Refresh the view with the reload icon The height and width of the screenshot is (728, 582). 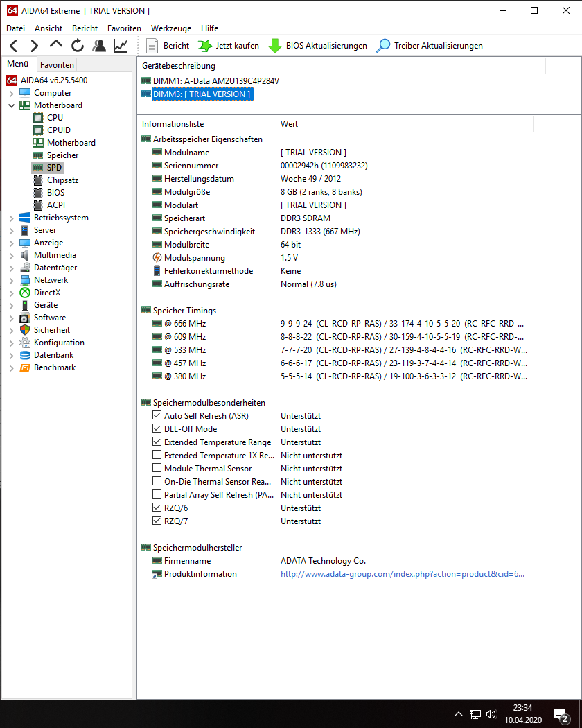(78, 46)
